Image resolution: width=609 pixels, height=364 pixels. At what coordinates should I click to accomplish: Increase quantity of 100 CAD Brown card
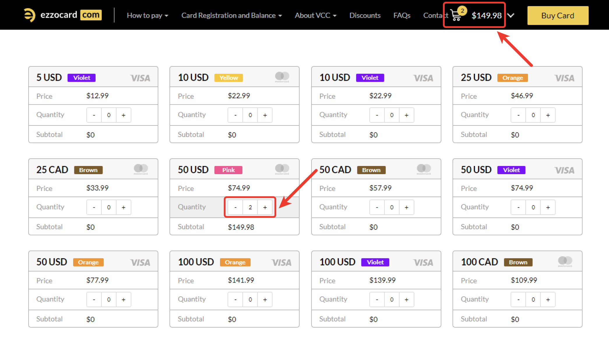pos(548,300)
